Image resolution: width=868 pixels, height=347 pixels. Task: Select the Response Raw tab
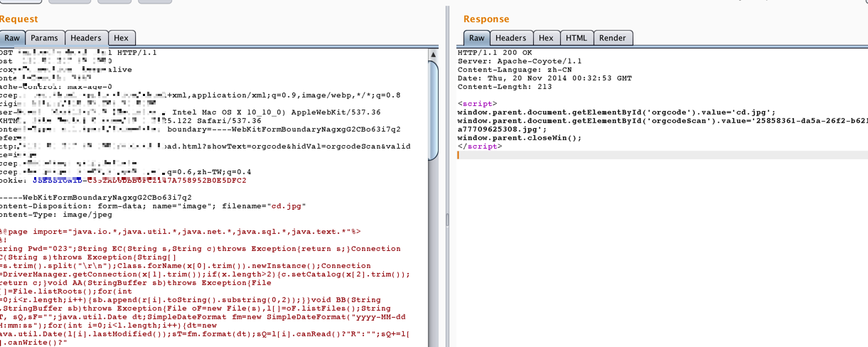476,38
